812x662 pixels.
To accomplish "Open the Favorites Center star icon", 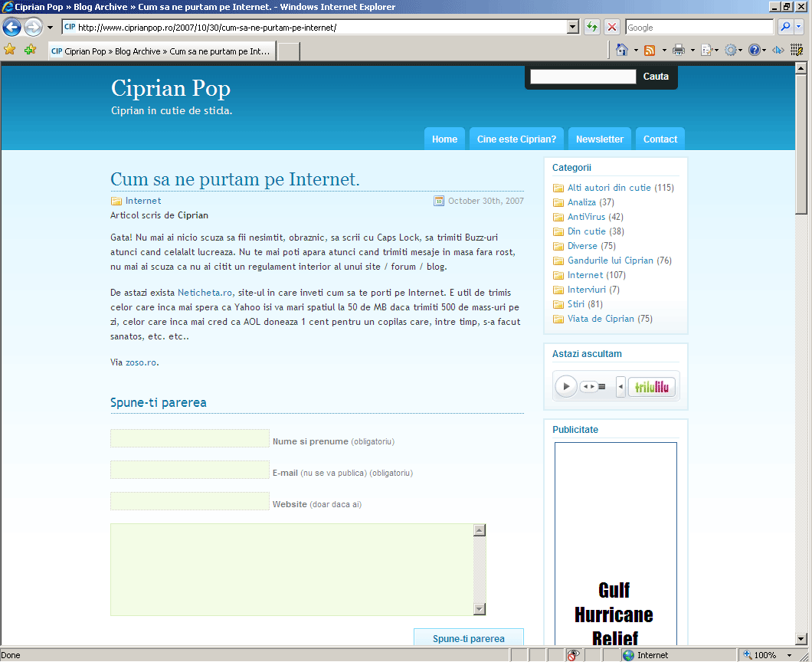I will coord(10,50).
